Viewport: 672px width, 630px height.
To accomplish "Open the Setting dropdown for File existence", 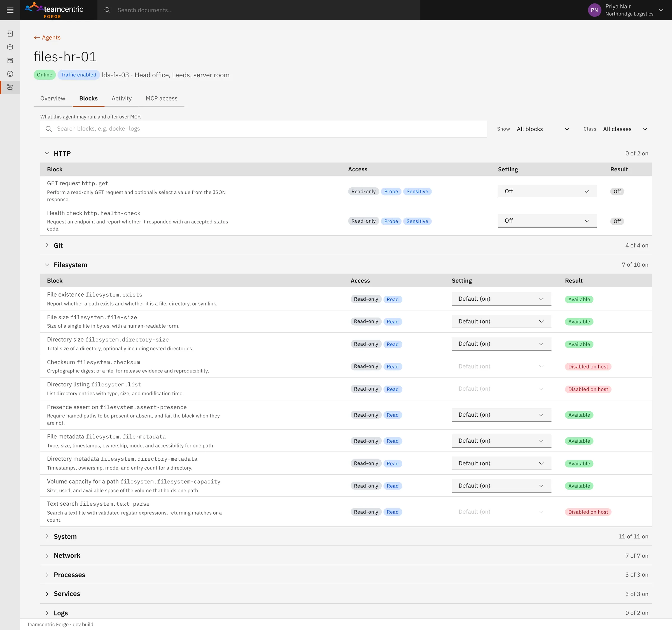I will point(501,299).
